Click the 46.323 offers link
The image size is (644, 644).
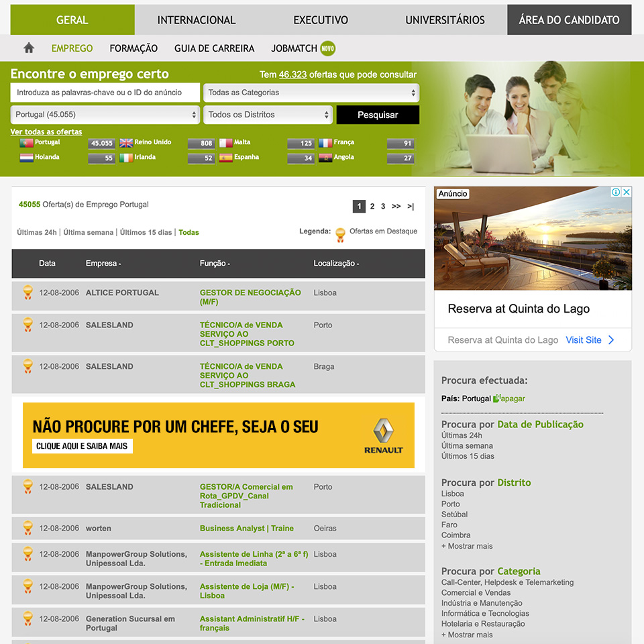[x=293, y=74]
